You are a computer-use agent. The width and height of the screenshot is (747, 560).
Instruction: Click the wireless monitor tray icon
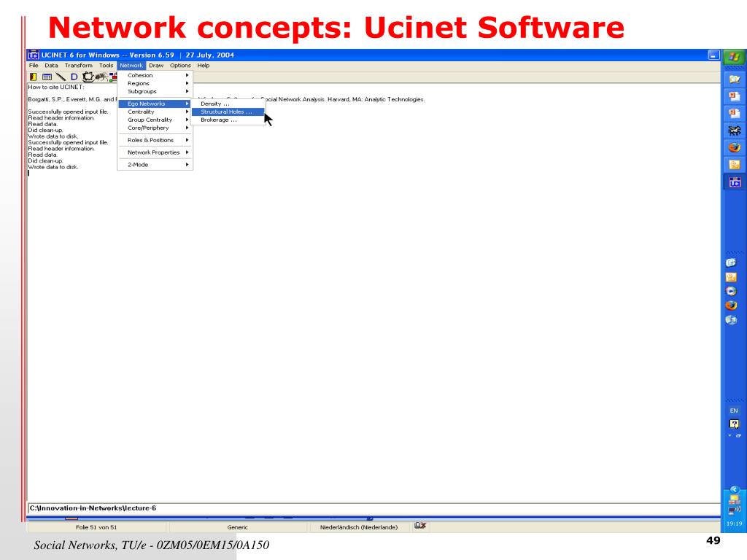734,510
